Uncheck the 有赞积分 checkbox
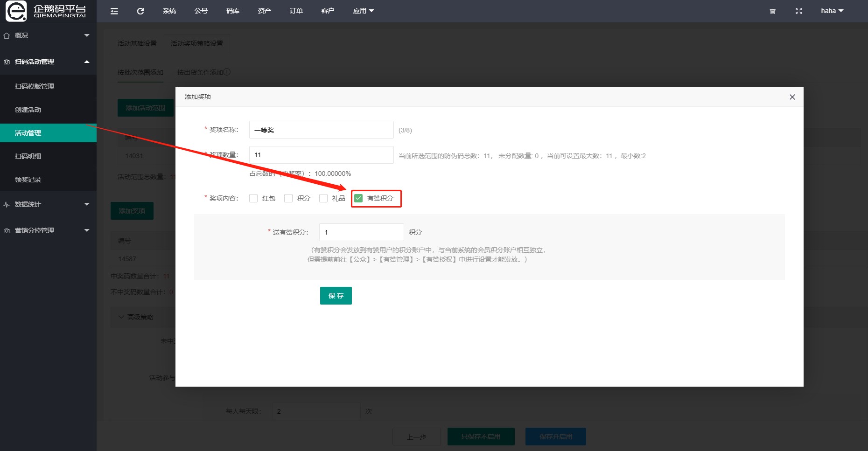The image size is (868, 451). (x=358, y=198)
